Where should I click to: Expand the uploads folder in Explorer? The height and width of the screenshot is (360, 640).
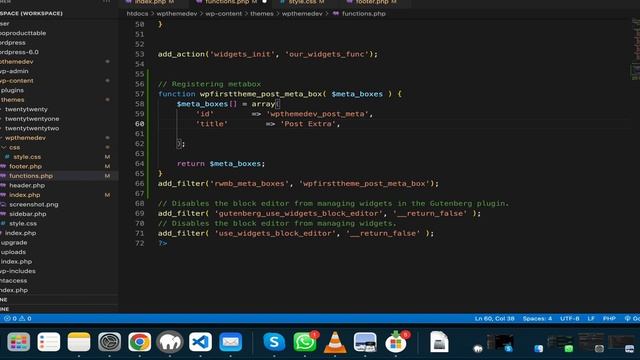pos(13,252)
